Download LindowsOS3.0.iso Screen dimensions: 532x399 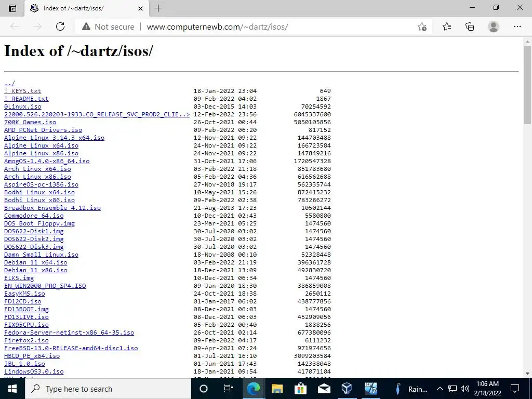click(x=34, y=372)
